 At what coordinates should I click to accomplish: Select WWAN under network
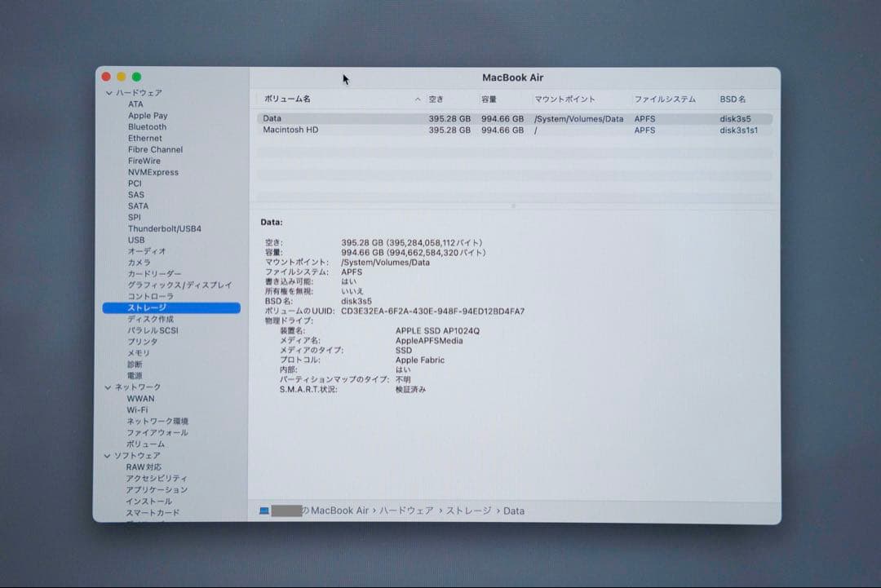(x=140, y=399)
